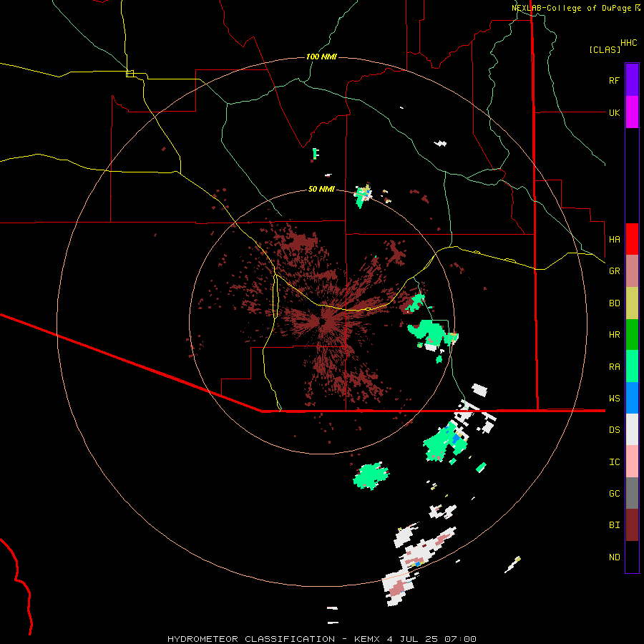
Task: Click the 100 NMI range ring label
Action: click(321, 57)
